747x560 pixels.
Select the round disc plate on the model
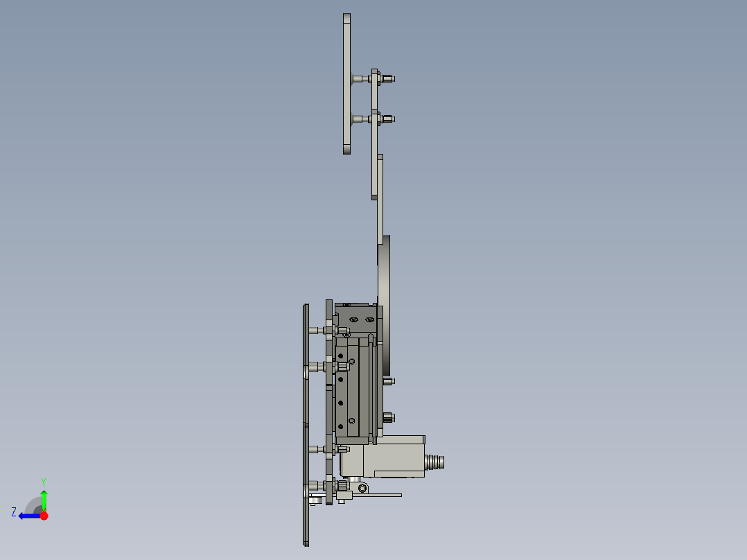click(x=385, y=305)
